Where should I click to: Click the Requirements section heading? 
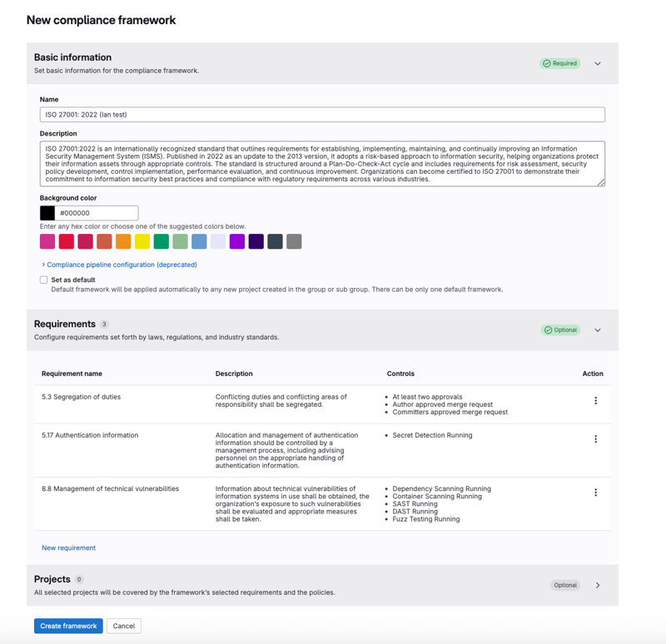(x=65, y=324)
